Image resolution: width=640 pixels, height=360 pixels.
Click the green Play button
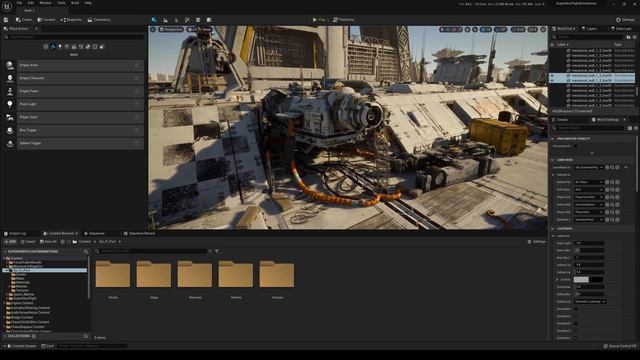(319, 20)
